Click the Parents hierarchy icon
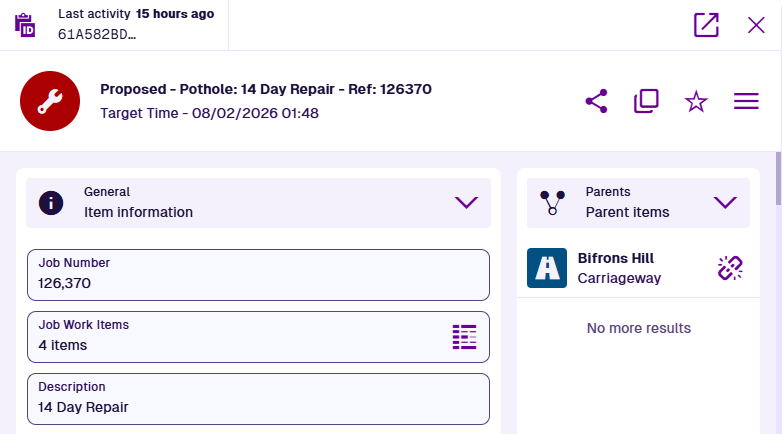 click(x=552, y=202)
